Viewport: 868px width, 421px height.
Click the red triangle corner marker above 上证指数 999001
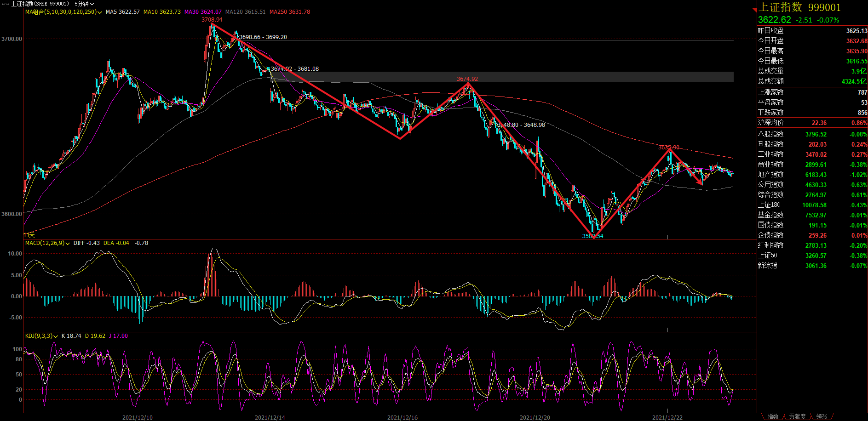click(754, 10)
